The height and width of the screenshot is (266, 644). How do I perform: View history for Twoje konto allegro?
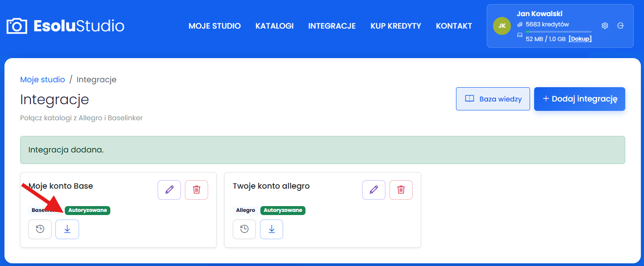tap(244, 229)
